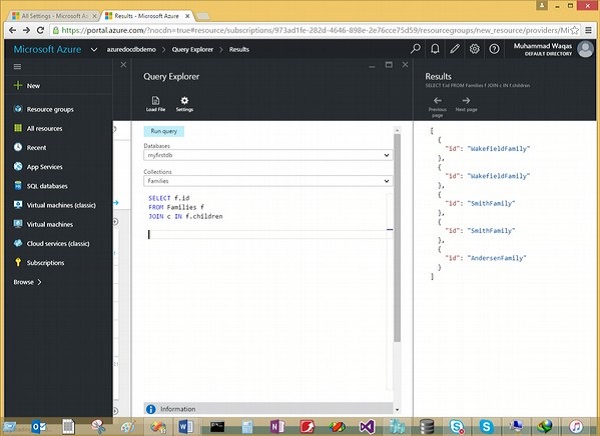Expand the Databases dropdown
This screenshot has width=600, height=436.
pos(385,155)
